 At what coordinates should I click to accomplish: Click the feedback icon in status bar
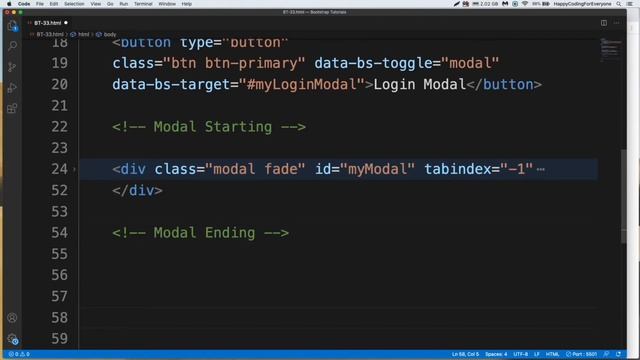pyautogui.click(x=606, y=354)
